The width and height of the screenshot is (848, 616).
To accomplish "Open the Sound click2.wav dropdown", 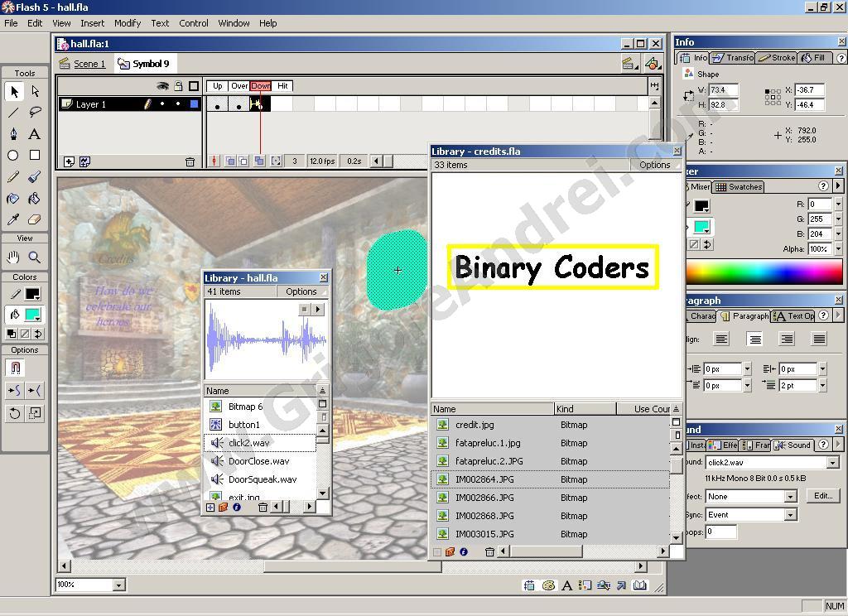I will coord(832,462).
